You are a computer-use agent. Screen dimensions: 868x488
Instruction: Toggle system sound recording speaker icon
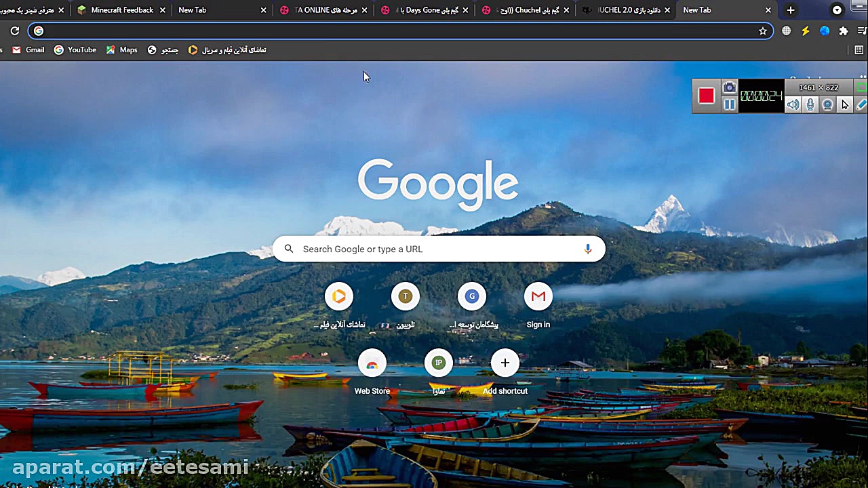793,104
